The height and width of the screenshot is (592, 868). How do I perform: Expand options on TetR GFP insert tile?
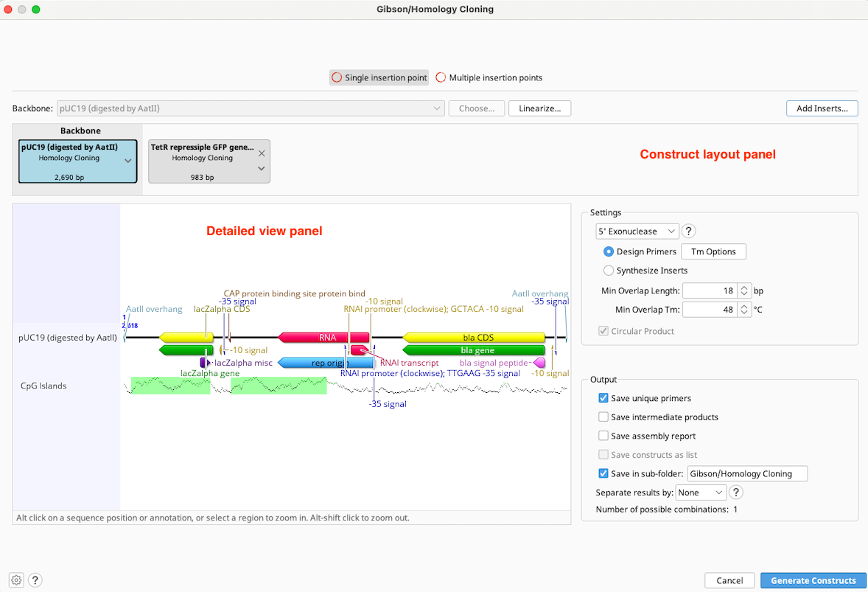click(262, 168)
